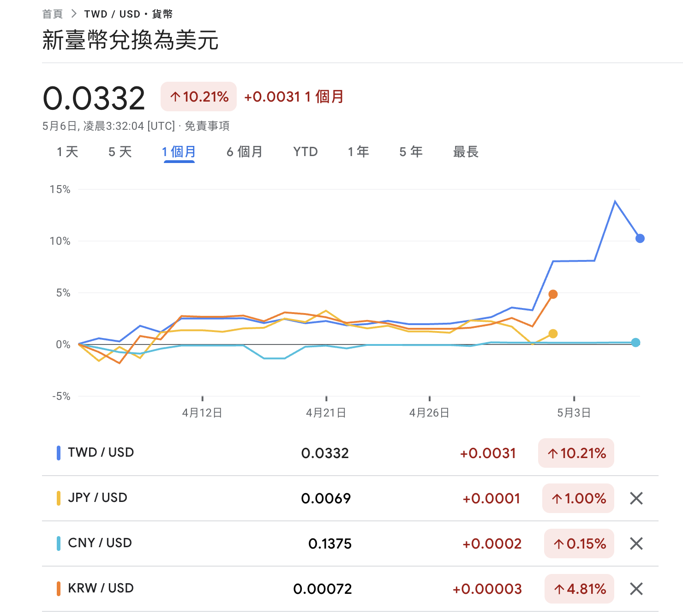This screenshot has width=683, height=616.
Task: Click the TWD / USD blue color swatch
Action: click(59, 453)
